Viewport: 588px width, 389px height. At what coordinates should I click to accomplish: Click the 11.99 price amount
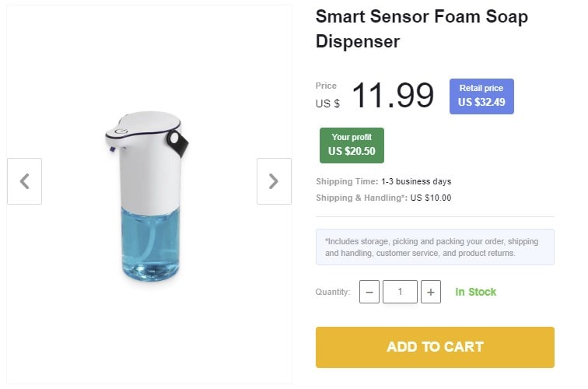coord(393,96)
